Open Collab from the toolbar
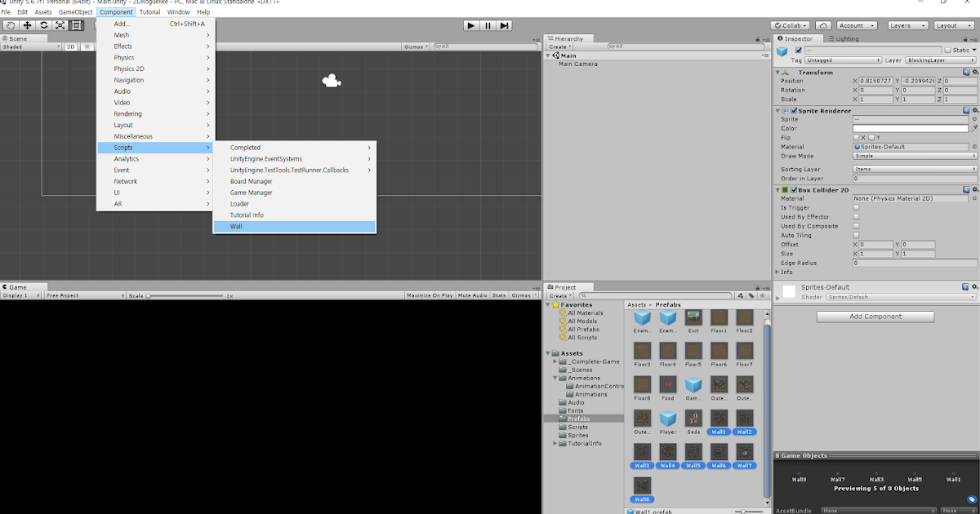Screen dimensions: 980x514 [790, 25]
